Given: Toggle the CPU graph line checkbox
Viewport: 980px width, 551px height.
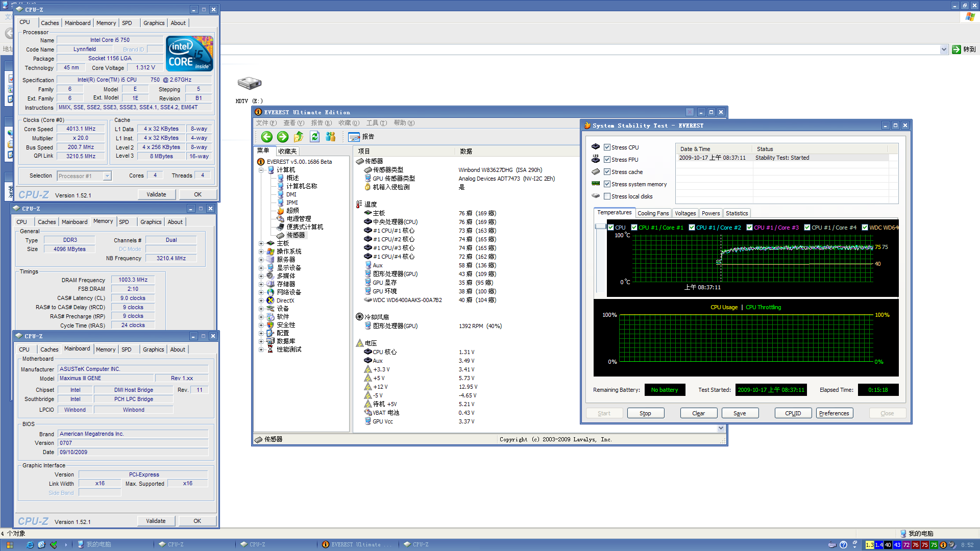Looking at the screenshot, I should 610,228.
